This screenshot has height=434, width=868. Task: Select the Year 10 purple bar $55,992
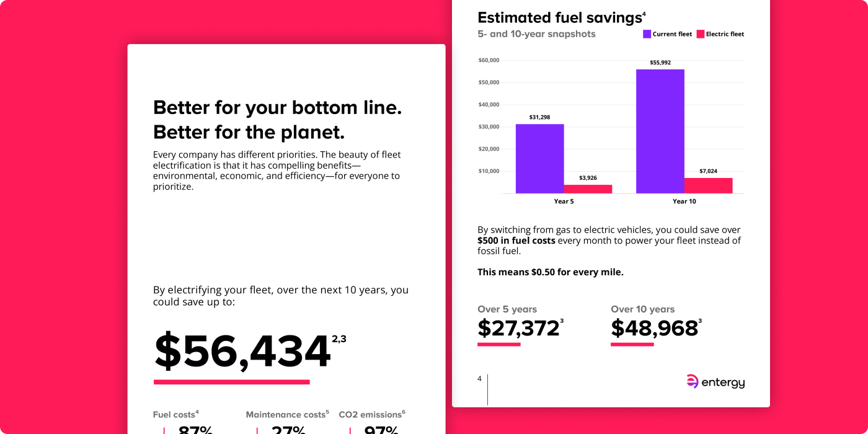click(x=660, y=131)
